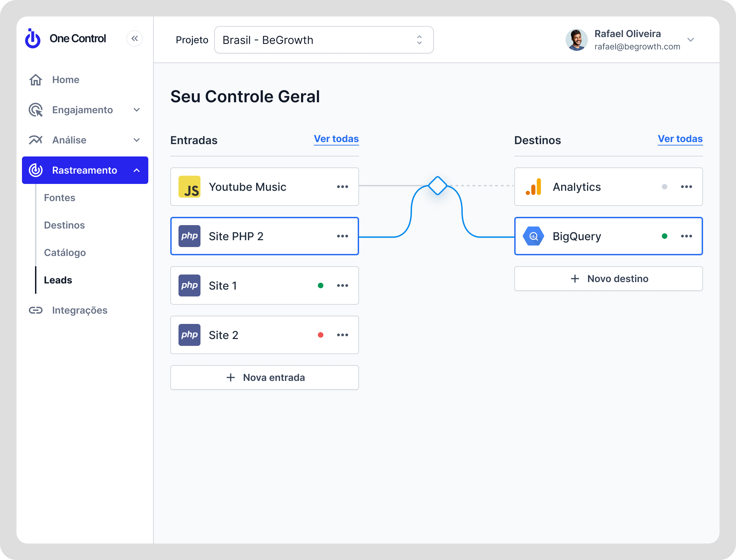Click the Nova entrada button
This screenshot has width=736, height=560.
[264, 377]
